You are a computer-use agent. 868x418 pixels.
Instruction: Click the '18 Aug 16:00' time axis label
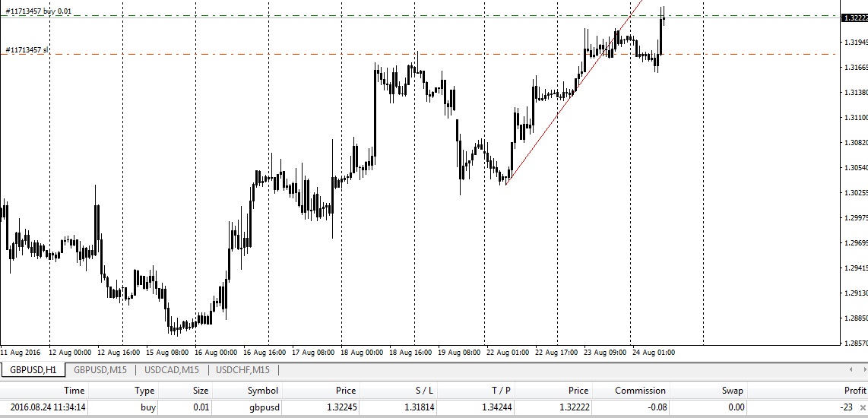(x=410, y=352)
